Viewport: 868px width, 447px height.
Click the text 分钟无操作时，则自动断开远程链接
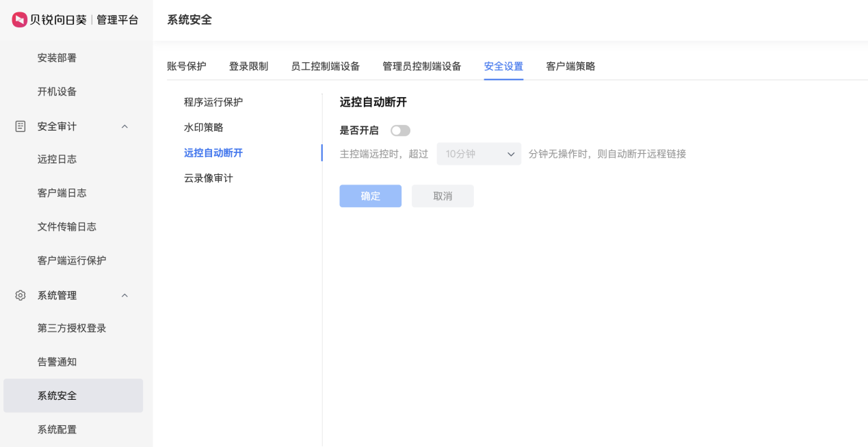click(x=607, y=154)
